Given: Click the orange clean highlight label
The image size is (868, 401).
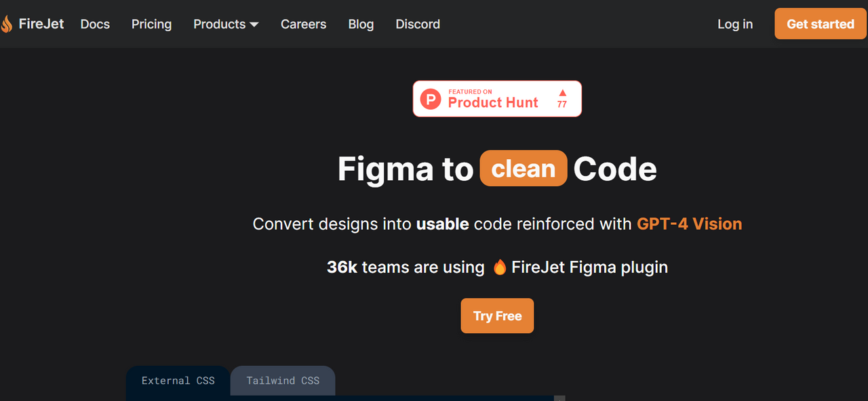Looking at the screenshot, I should click(524, 168).
